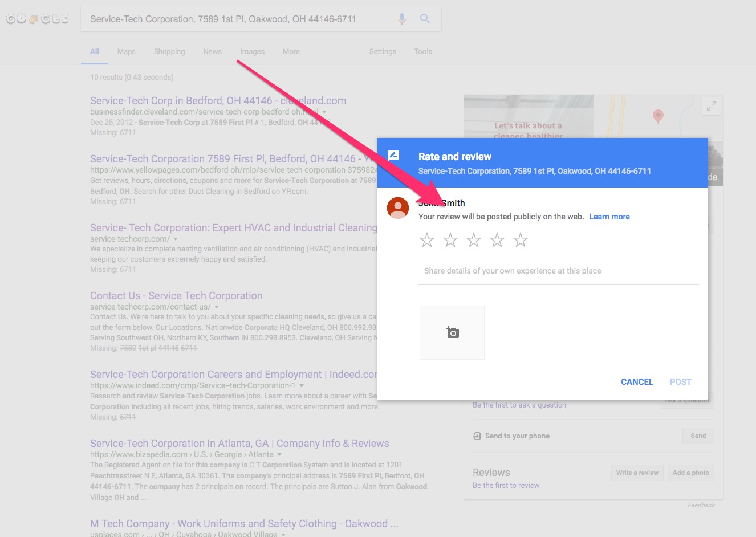Open the Settings menu
Image resolution: width=756 pixels, height=537 pixels.
click(382, 51)
